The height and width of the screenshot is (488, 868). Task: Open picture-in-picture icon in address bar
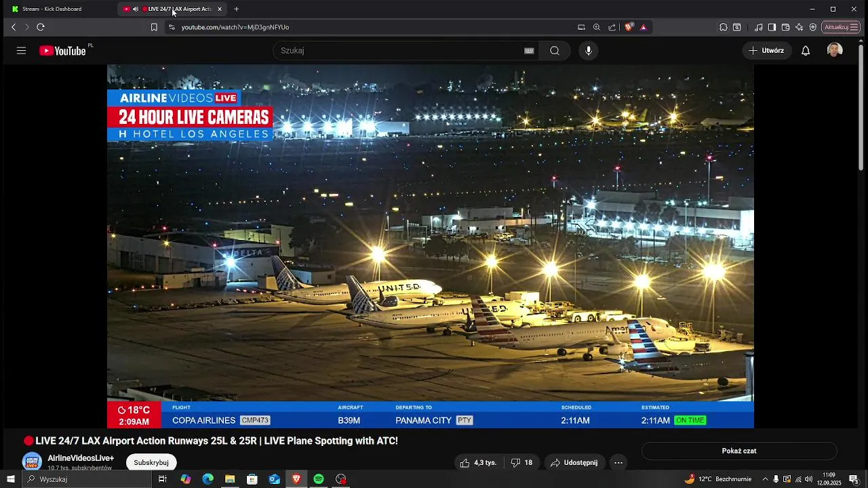pyautogui.click(x=581, y=27)
